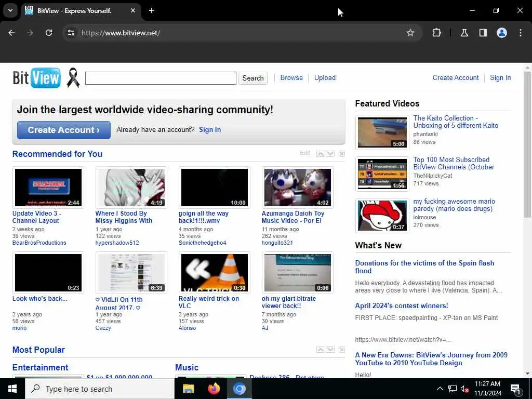
Task: Move Recommended for You section down
Action: 330,154
